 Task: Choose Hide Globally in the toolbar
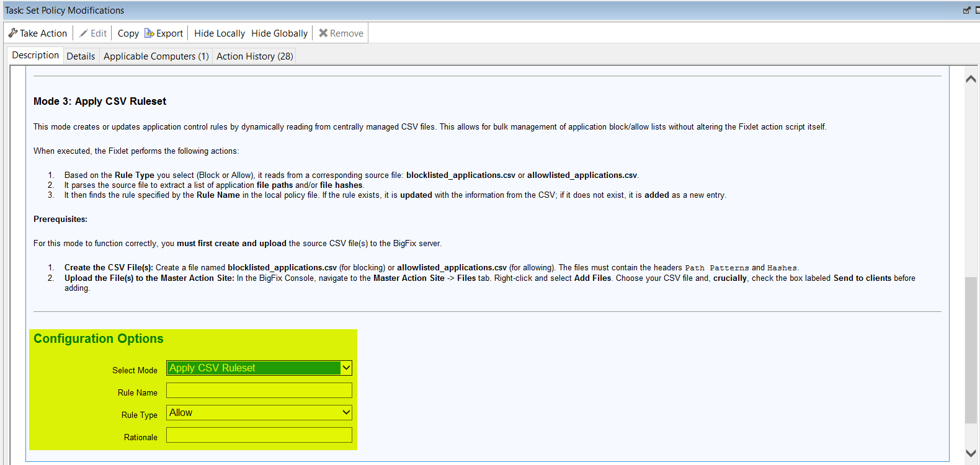(280, 33)
